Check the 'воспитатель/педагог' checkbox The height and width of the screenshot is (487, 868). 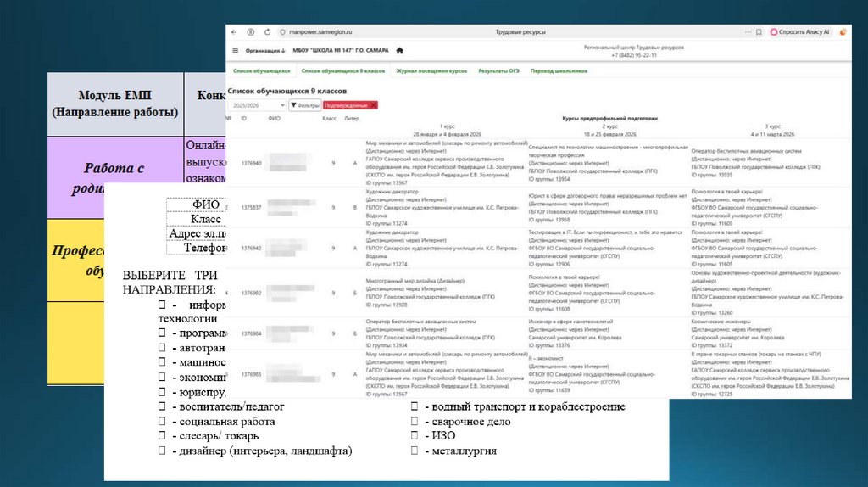click(162, 406)
